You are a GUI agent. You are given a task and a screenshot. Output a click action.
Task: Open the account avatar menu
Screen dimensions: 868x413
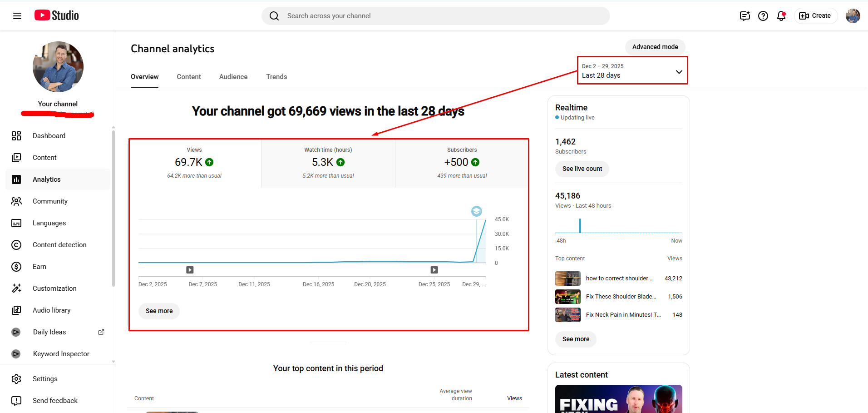(853, 16)
